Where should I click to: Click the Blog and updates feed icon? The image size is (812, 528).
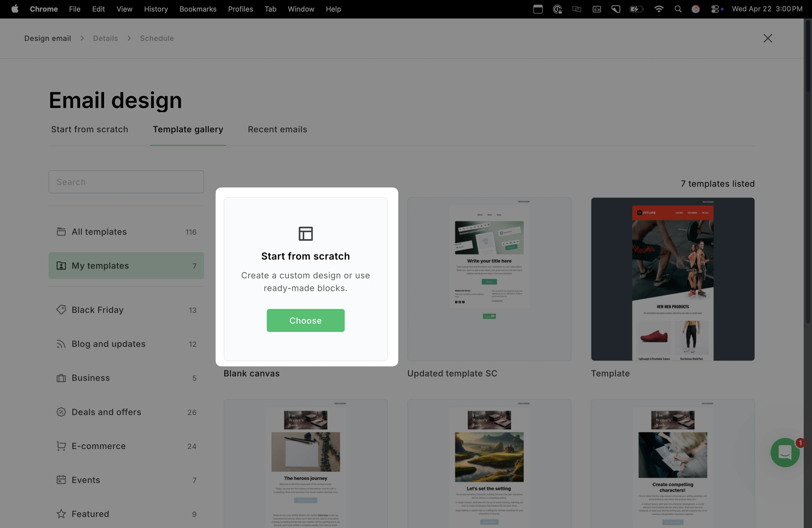point(61,344)
